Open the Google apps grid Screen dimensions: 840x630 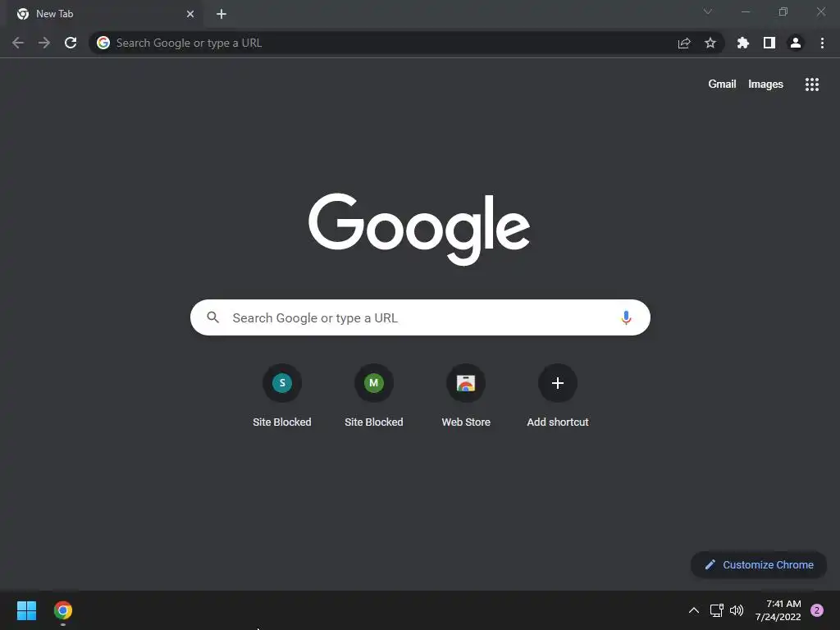click(x=812, y=84)
